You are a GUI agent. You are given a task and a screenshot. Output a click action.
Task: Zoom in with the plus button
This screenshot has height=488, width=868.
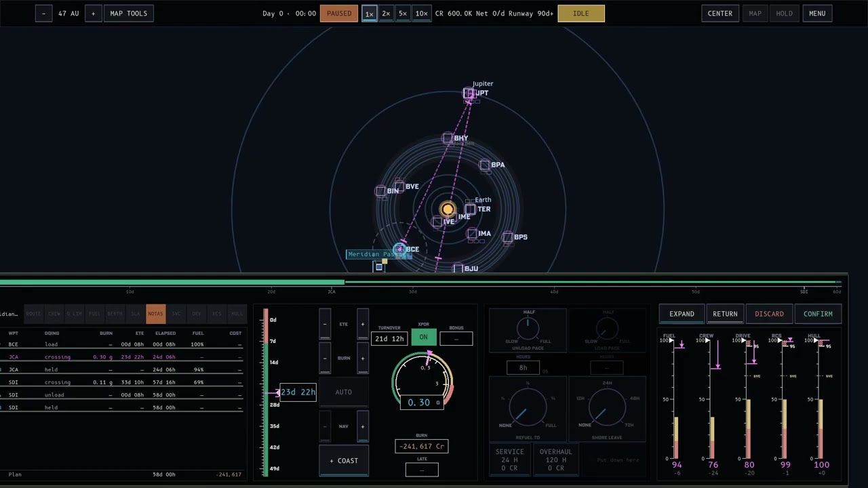pyautogui.click(x=93, y=14)
